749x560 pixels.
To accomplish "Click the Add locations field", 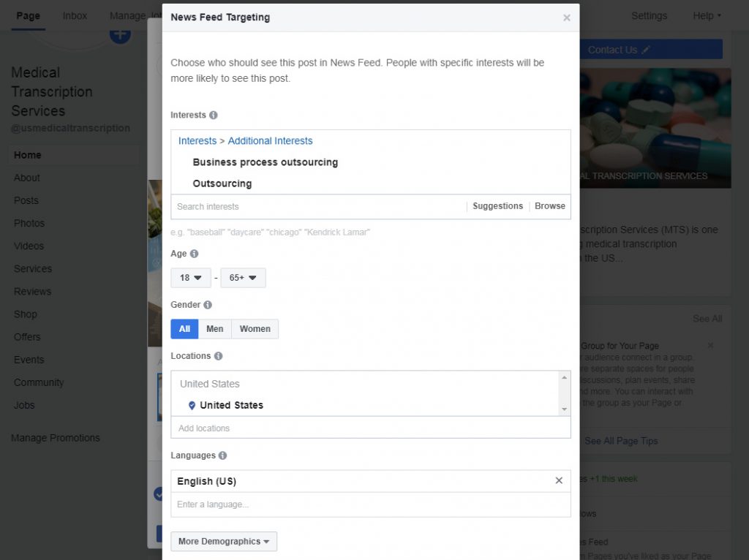I will coord(371,428).
